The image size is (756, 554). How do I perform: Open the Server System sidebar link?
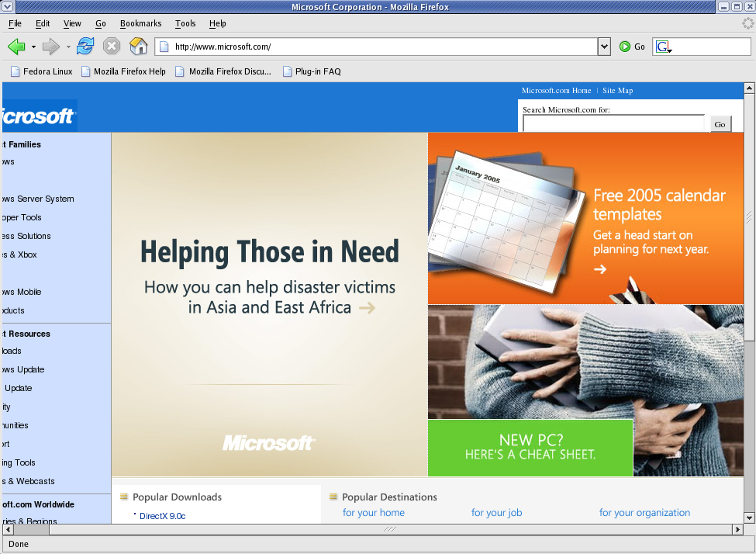coord(38,199)
